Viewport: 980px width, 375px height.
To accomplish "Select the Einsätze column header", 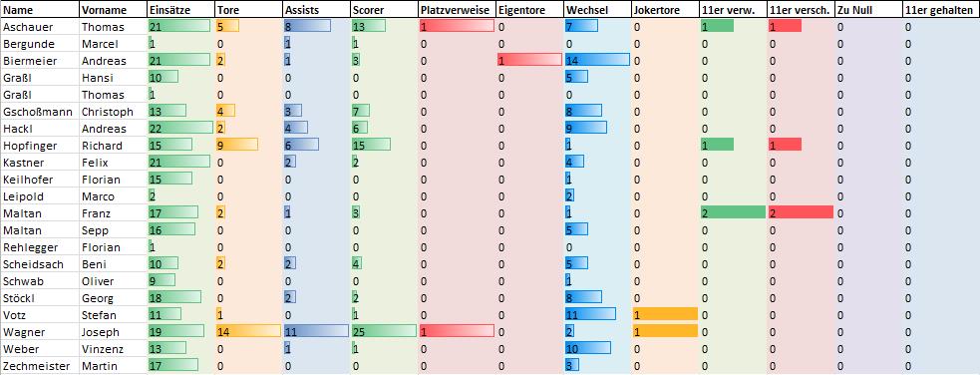I will coord(180,10).
